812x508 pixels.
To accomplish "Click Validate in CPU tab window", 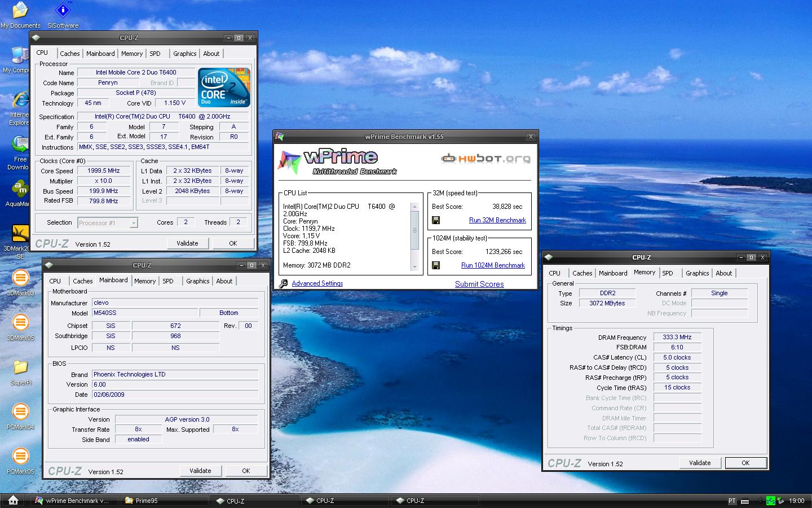I will pos(187,243).
